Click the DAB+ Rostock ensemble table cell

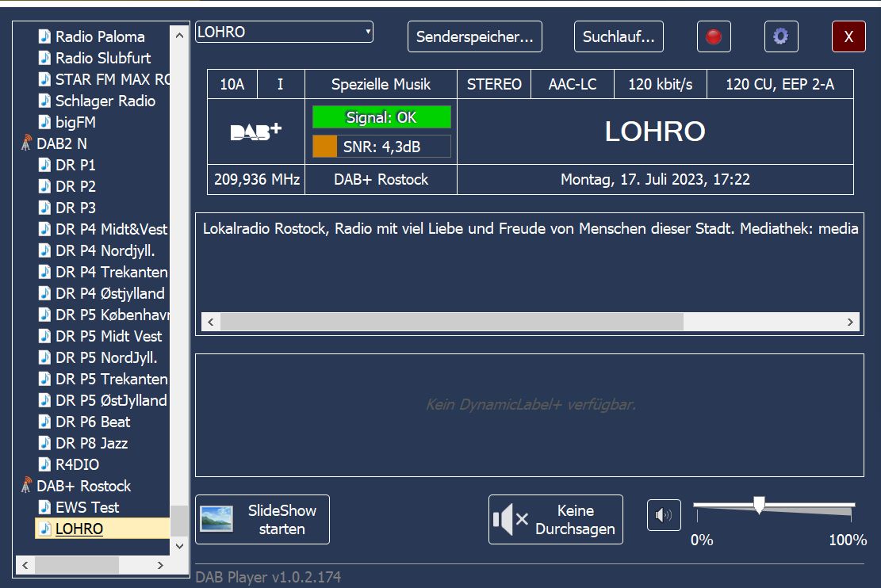click(381, 179)
